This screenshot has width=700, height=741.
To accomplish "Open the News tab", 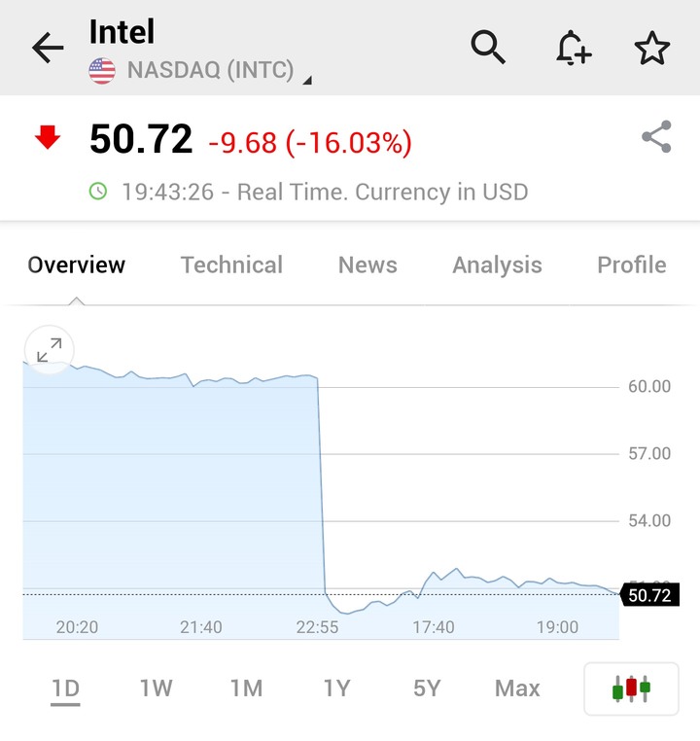I will click(367, 265).
